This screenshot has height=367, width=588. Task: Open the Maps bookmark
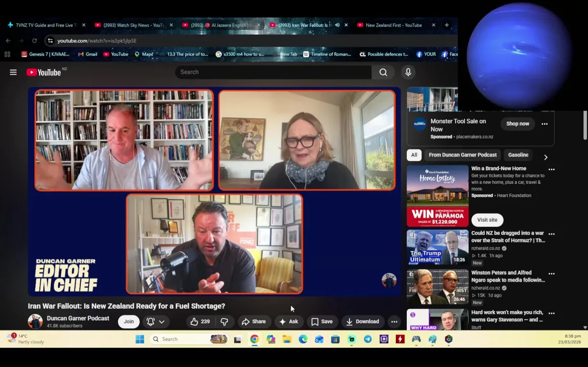point(144,54)
